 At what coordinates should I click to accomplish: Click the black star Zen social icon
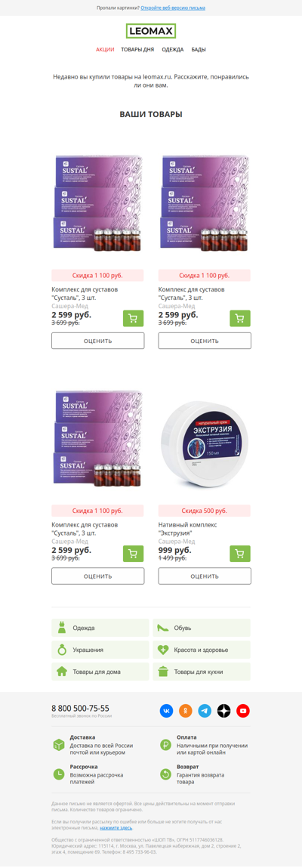224,711
